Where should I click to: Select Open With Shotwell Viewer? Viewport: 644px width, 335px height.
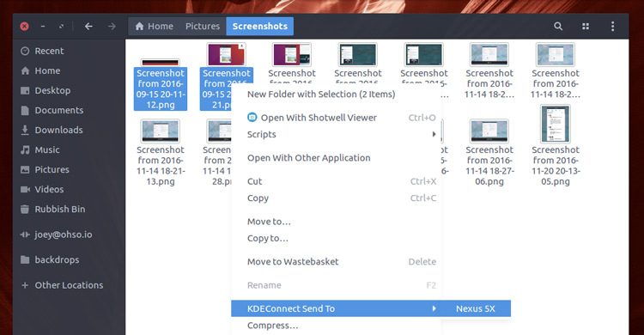(x=319, y=118)
